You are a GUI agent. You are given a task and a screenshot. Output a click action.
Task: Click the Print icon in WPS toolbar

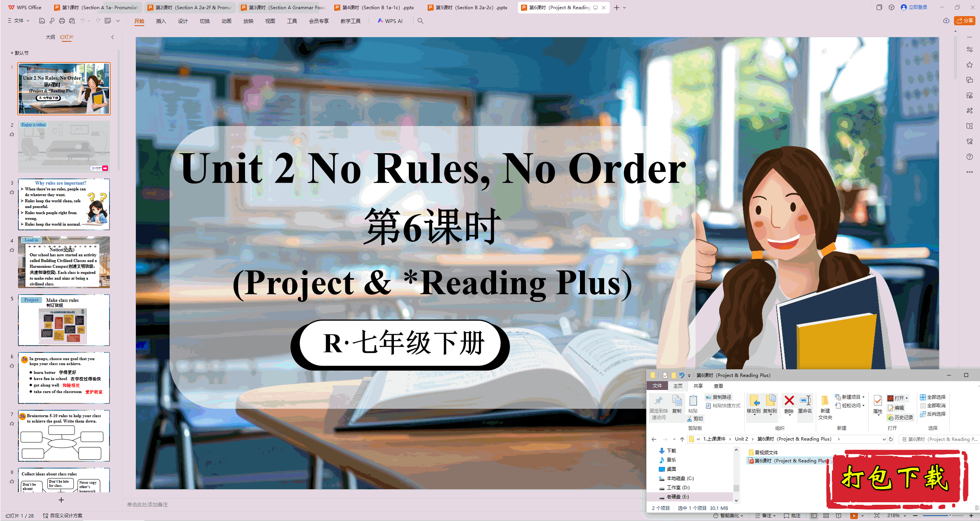(x=62, y=21)
